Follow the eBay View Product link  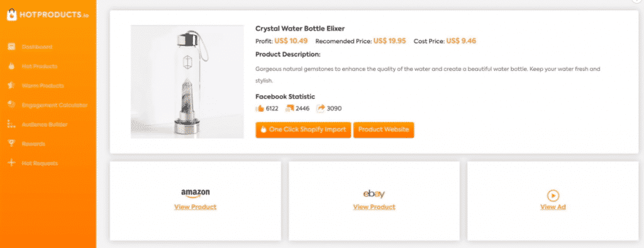pos(374,207)
